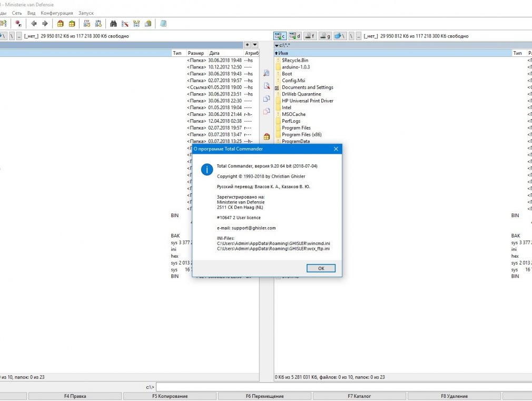Go back using the left arrow icon
The height and width of the screenshot is (401, 532).
pyautogui.click(x=34, y=23)
